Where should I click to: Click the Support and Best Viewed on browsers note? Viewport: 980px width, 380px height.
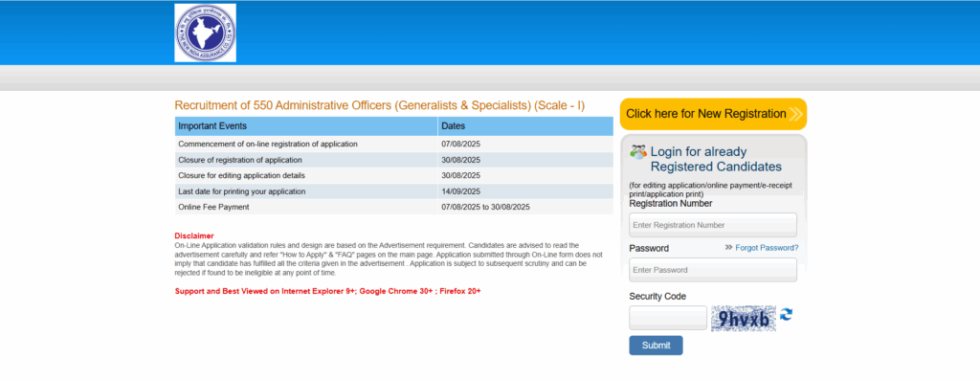pyautogui.click(x=327, y=291)
